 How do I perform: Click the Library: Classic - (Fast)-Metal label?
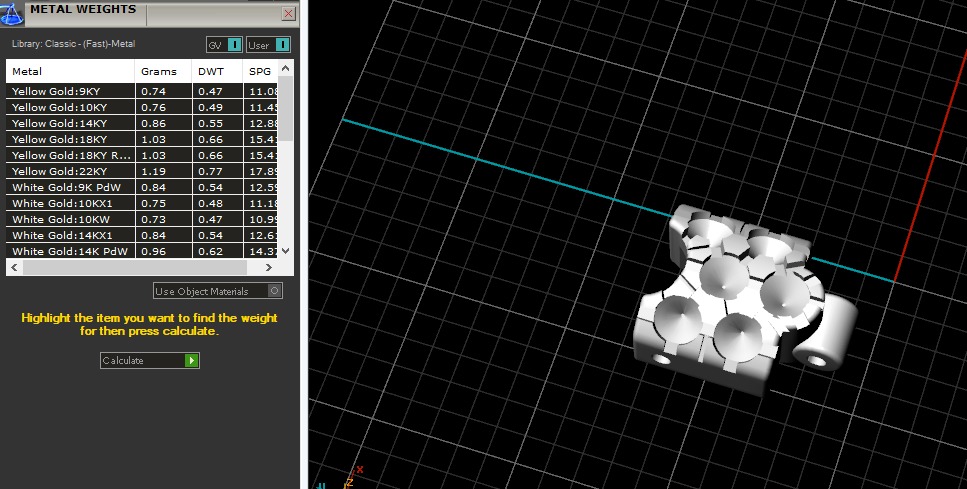[x=73, y=44]
